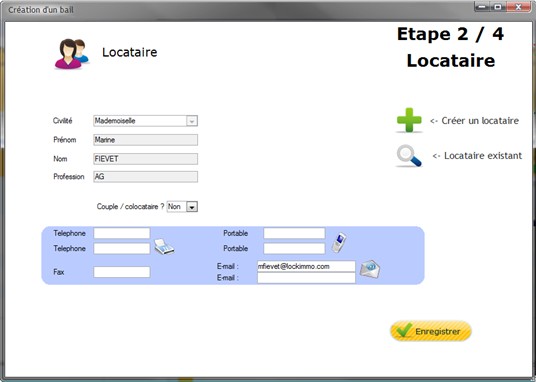Screen dimensions: 536x382
Task: Click the Locataire people icon
Action: (x=72, y=54)
